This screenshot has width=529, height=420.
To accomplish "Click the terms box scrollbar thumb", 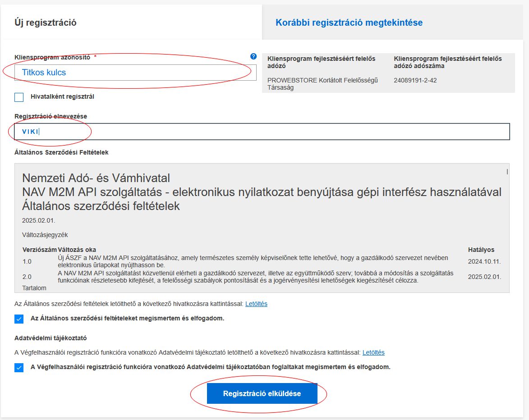I will tap(507, 172).
